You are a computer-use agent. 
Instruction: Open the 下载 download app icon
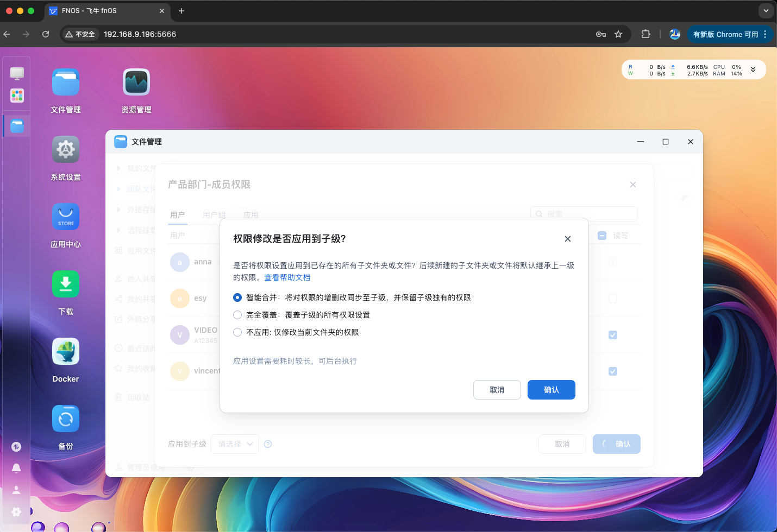click(x=66, y=284)
